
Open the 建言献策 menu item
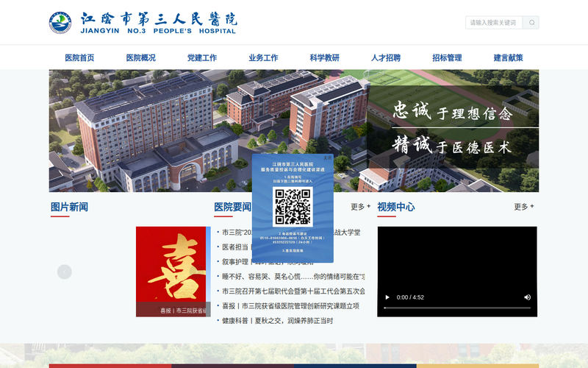click(x=508, y=58)
